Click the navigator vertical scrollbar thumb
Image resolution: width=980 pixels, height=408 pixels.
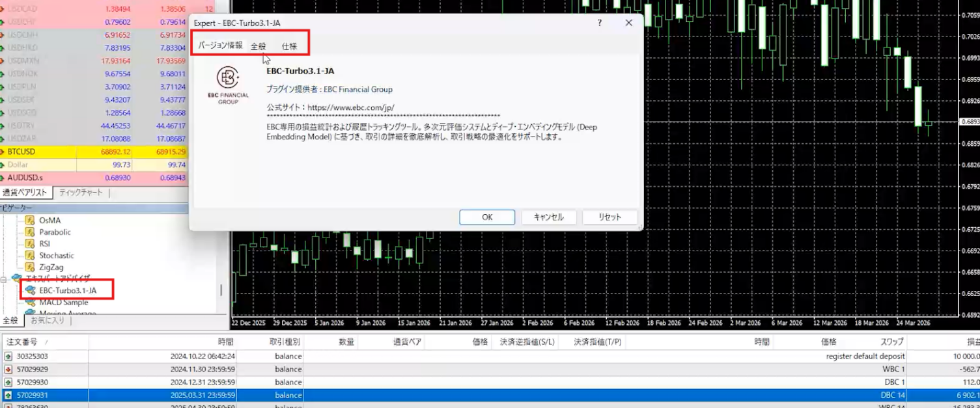[221, 290]
